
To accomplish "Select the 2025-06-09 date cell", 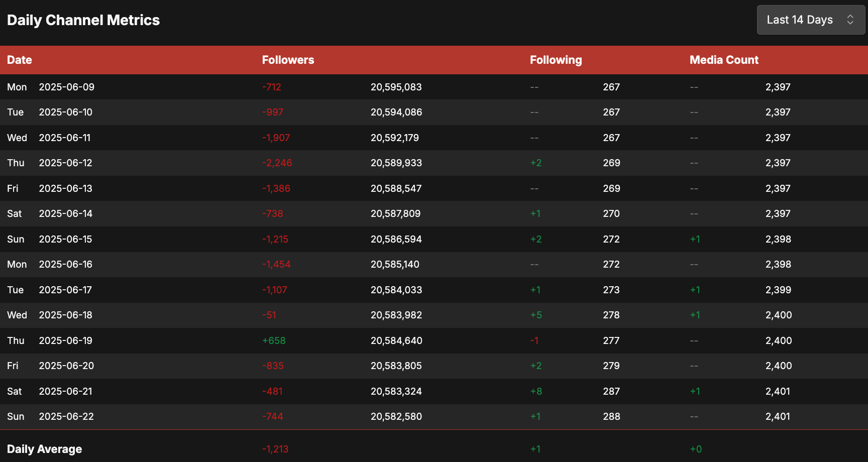I will pos(67,87).
